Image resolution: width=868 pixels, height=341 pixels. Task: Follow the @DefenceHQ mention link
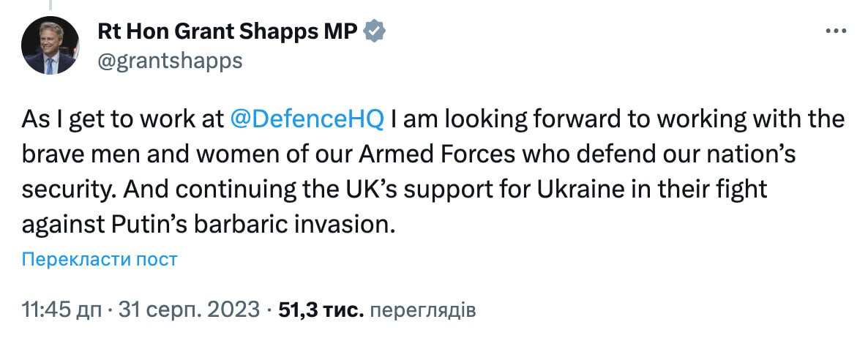(x=307, y=119)
